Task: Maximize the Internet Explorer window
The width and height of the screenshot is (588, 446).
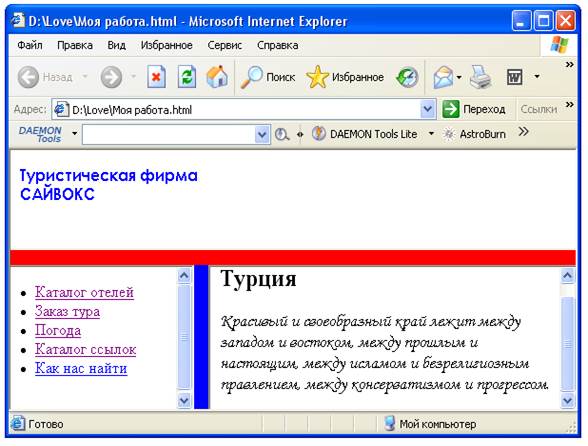Action: coord(543,21)
